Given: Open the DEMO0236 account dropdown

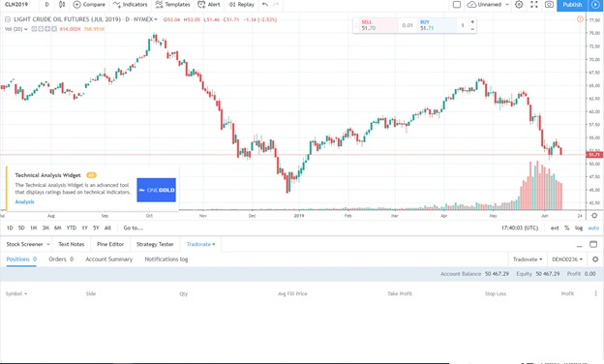Looking at the screenshot, I should 567,259.
